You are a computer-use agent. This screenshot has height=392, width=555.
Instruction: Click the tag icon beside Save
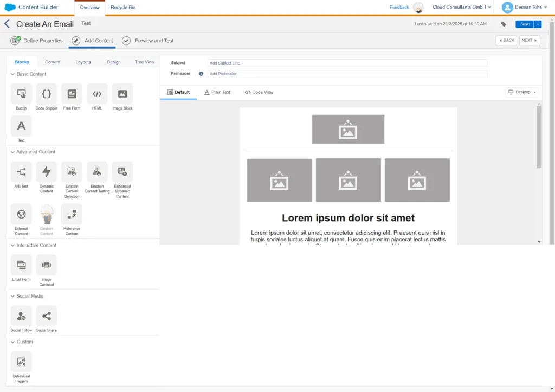(x=504, y=24)
